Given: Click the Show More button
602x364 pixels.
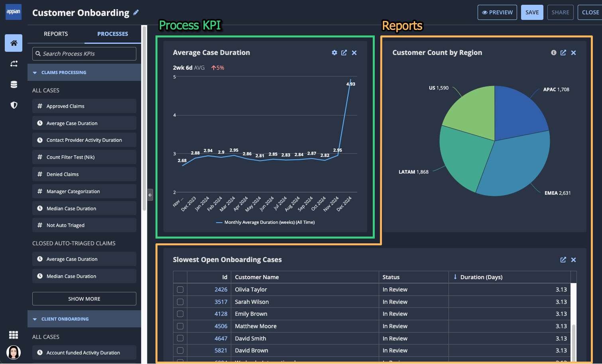Looking at the screenshot, I should click(84, 299).
